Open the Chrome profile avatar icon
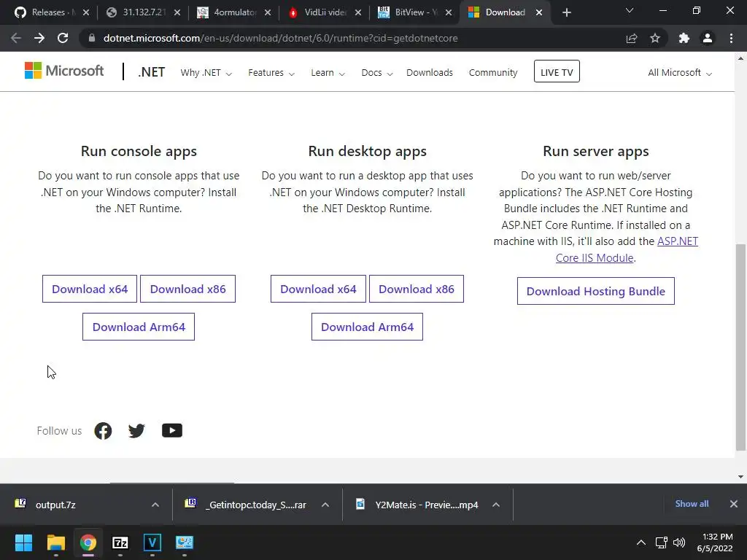The width and height of the screenshot is (747, 560). [x=708, y=38]
